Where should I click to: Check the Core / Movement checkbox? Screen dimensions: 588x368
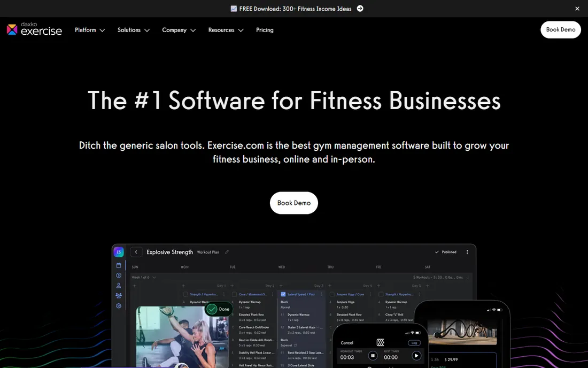click(234, 295)
